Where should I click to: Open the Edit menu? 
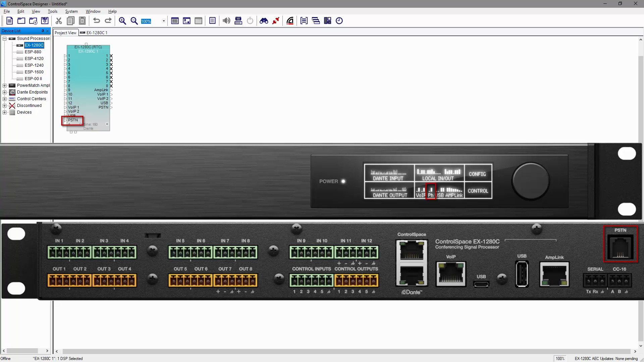click(x=21, y=11)
